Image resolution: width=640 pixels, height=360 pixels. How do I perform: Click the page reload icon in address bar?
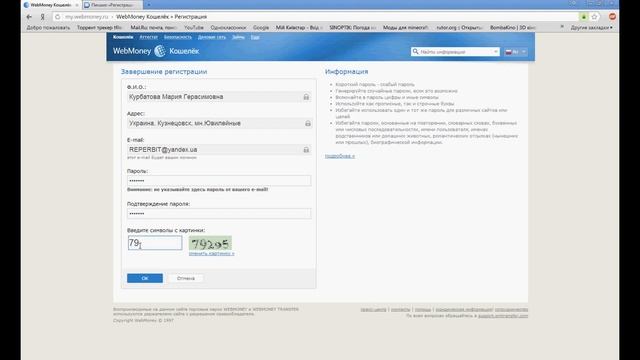(58, 17)
